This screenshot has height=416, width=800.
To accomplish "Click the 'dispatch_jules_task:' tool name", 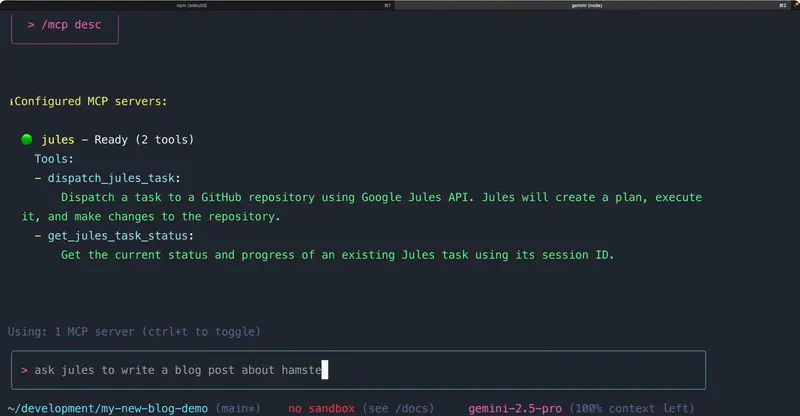I will 114,178.
